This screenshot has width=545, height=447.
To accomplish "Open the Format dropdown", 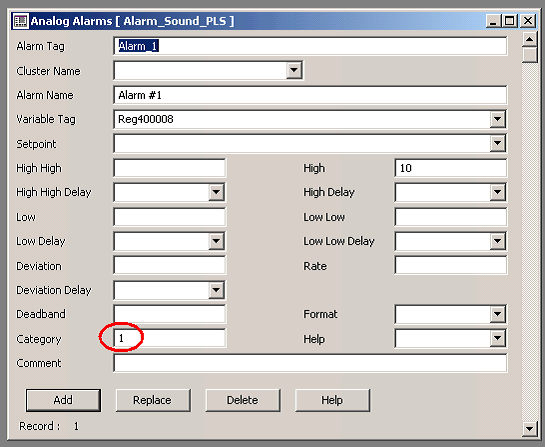I will point(497,314).
